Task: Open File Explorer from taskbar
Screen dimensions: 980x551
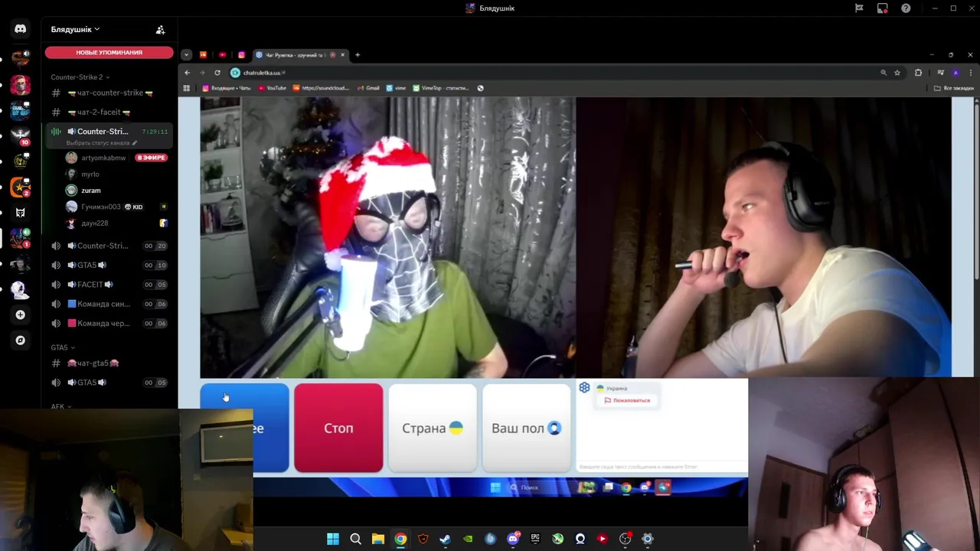Action: 377,539
